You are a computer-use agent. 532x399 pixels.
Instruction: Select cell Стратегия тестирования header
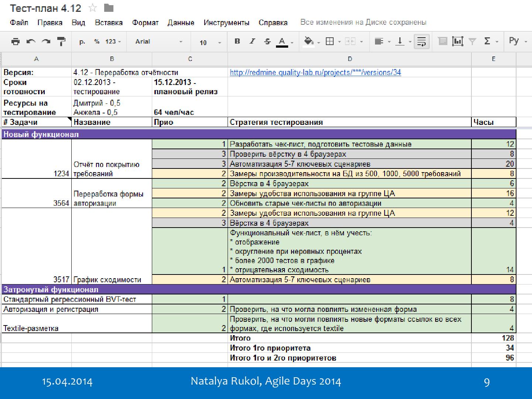(x=349, y=122)
